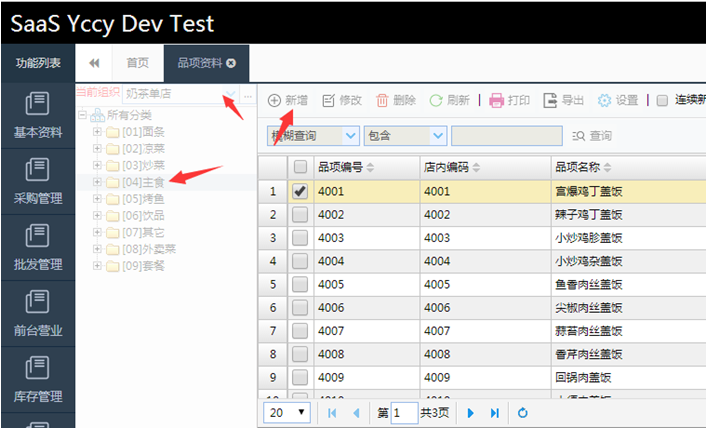Click the 新增 add button

click(x=288, y=100)
